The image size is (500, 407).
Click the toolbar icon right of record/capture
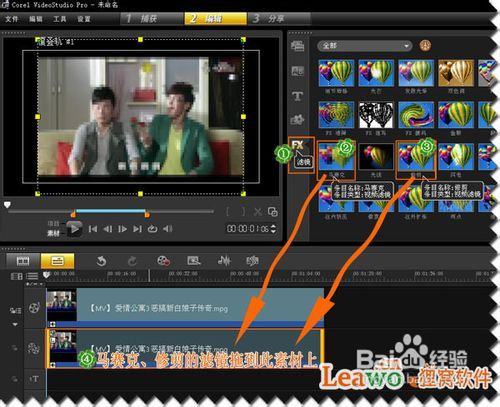click(194, 261)
